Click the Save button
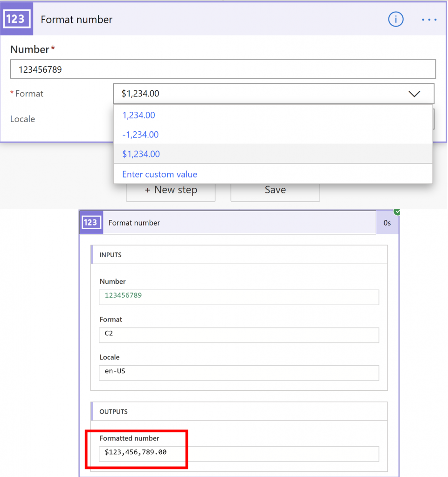448x477 pixels. (x=275, y=191)
